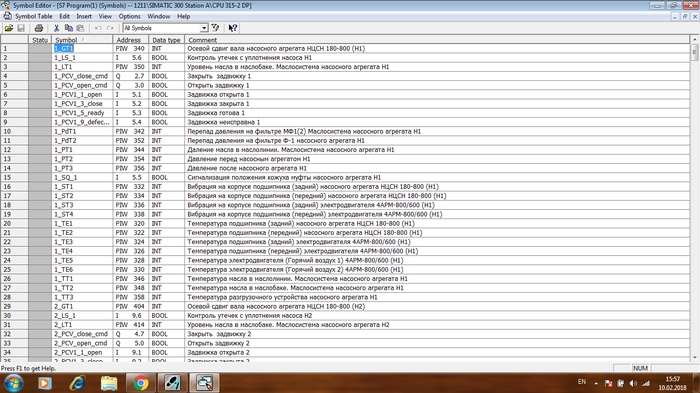
Task: Click the Cut scissors icon
Action: [56, 28]
